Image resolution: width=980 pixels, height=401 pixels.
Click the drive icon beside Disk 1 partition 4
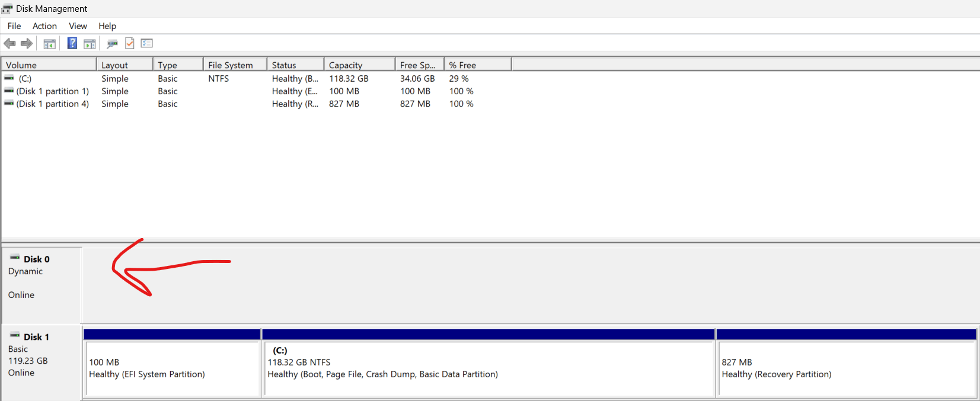9,103
